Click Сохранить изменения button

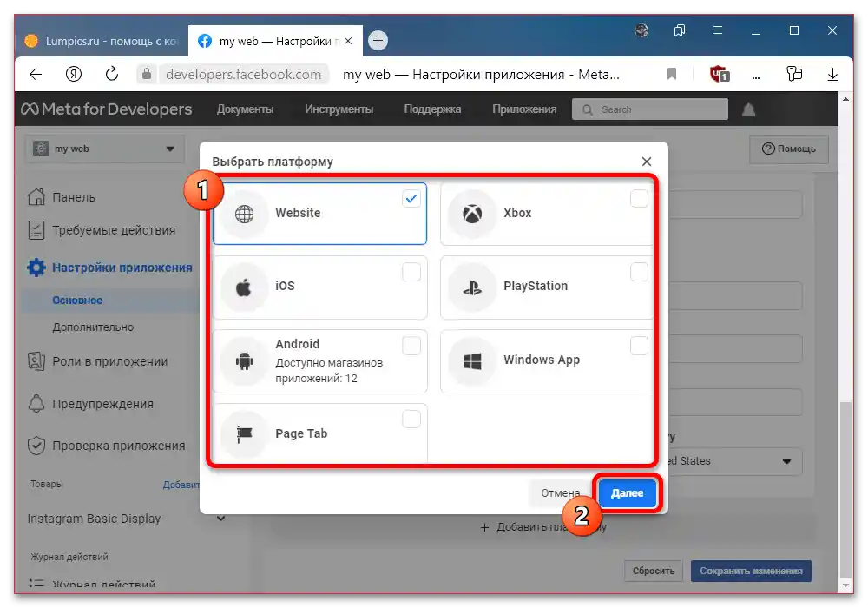(x=751, y=571)
